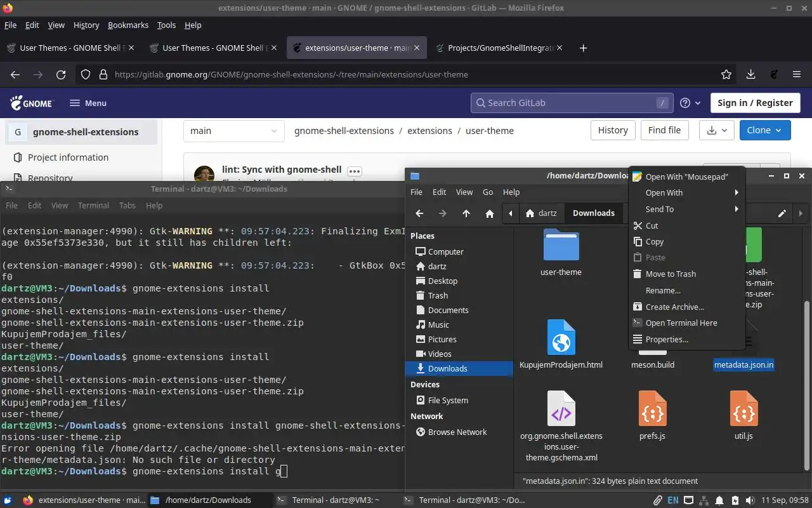Open the GitLab help menu icon
The image size is (812, 508).
[x=690, y=103]
